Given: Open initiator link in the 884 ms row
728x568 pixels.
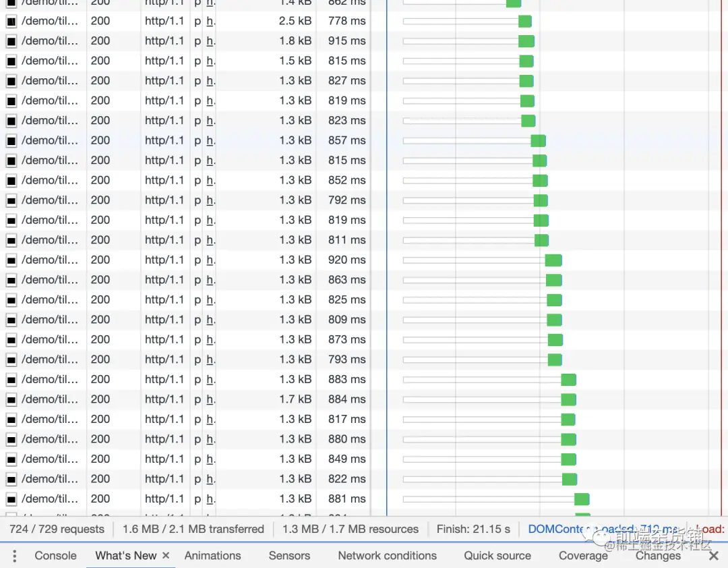Looking at the screenshot, I should pyautogui.click(x=210, y=399).
